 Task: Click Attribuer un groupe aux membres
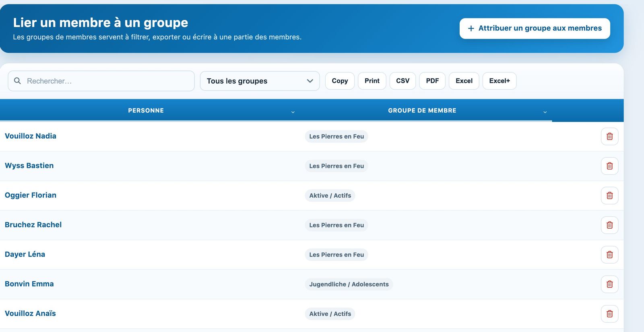pos(535,29)
